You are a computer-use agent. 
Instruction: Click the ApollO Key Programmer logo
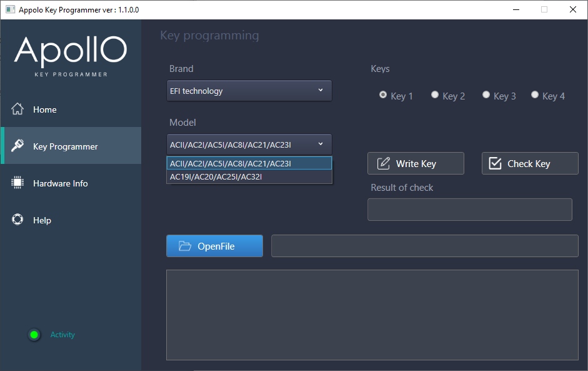click(71, 56)
